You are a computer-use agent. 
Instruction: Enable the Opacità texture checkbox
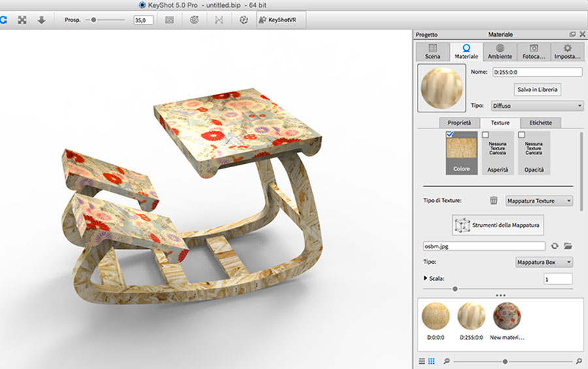coord(521,135)
